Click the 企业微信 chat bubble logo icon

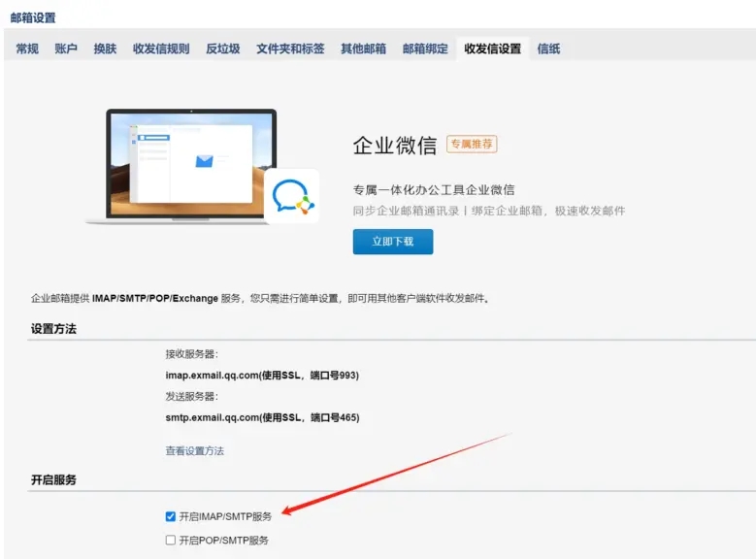click(x=292, y=196)
